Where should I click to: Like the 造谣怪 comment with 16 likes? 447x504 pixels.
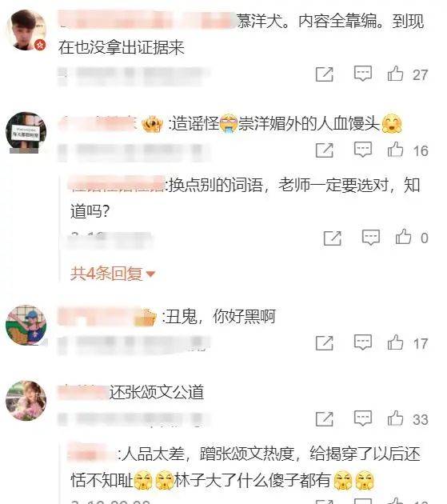[x=395, y=150]
